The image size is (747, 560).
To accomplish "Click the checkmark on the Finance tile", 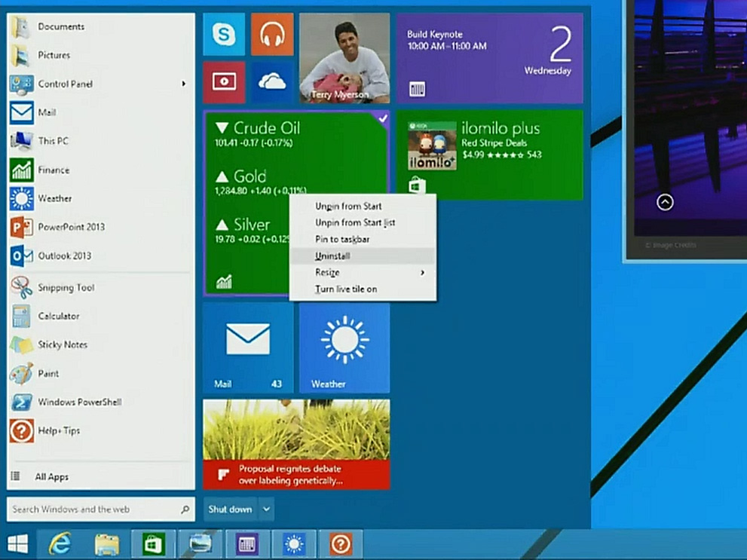I will (382, 118).
